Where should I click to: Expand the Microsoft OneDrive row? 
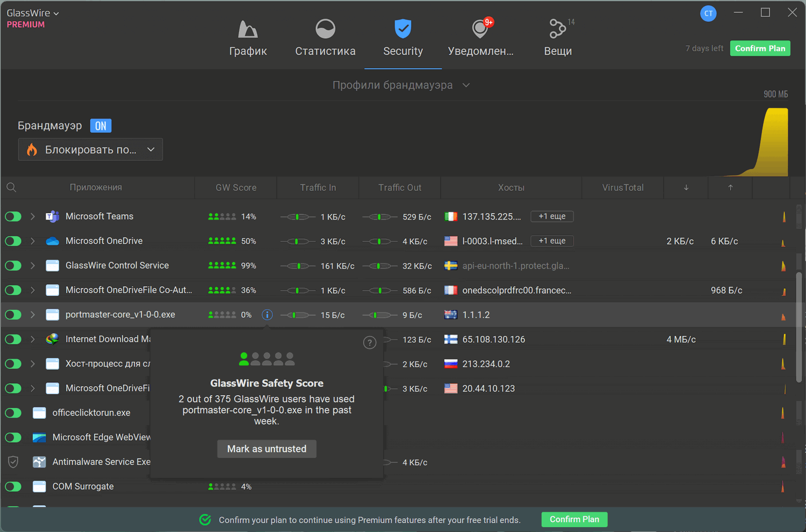coord(33,241)
